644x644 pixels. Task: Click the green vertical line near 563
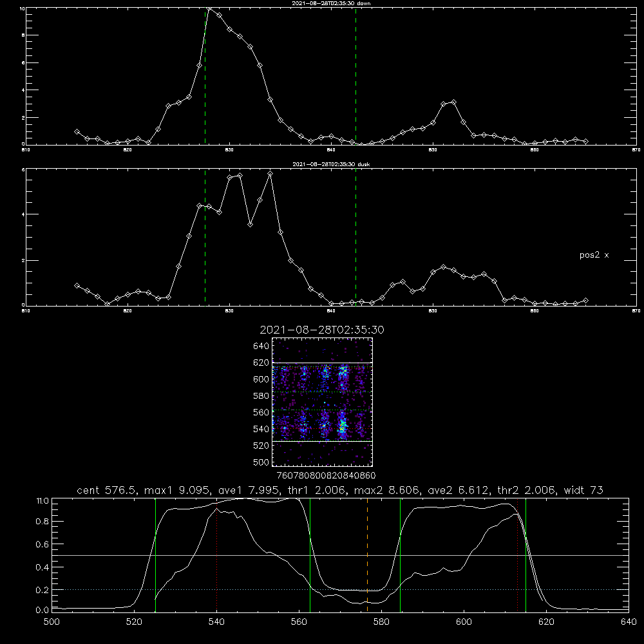310,554
